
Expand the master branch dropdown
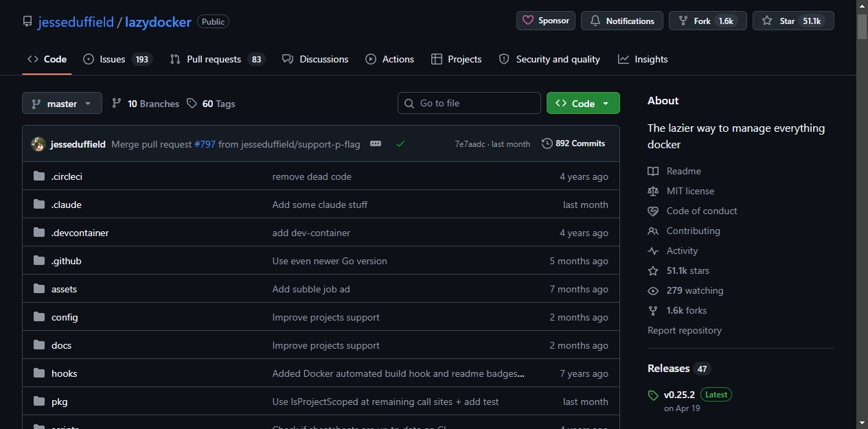click(x=62, y=103)
